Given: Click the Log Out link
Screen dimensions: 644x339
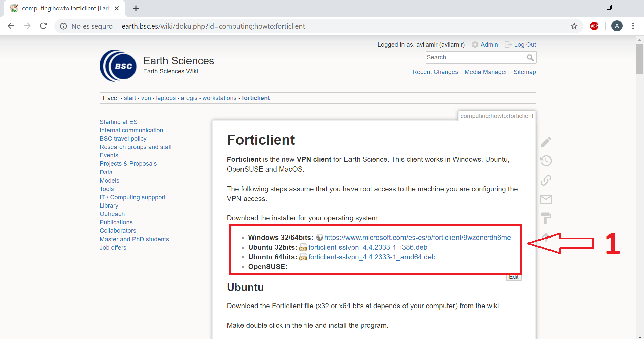Looking at the screenshot, I should 525,45.
